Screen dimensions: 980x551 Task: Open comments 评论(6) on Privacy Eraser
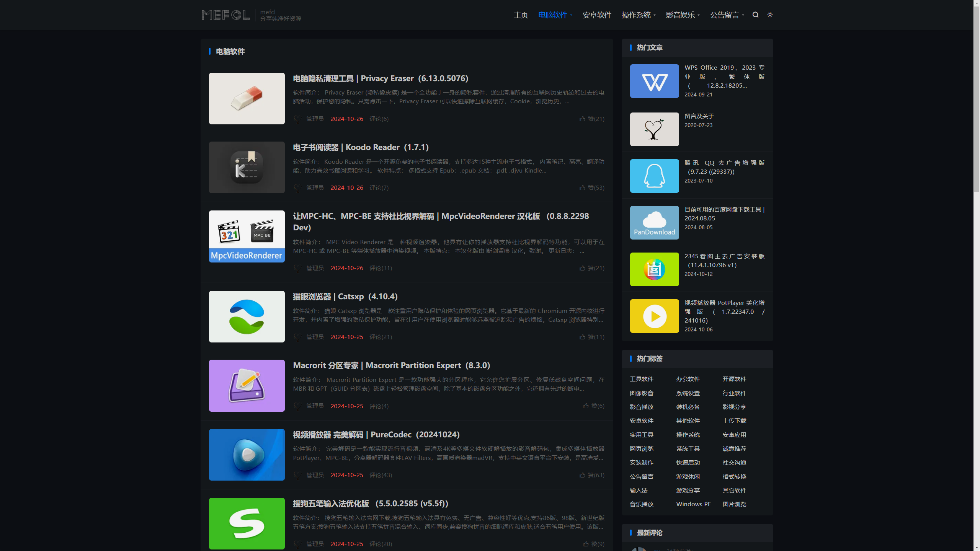tap(379, 119)
